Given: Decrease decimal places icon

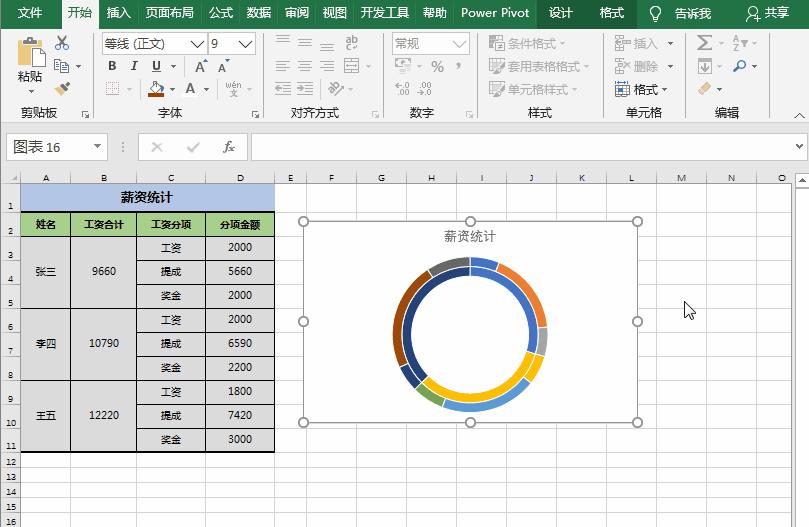Looking at the screenshot, I should coord(425,89).
